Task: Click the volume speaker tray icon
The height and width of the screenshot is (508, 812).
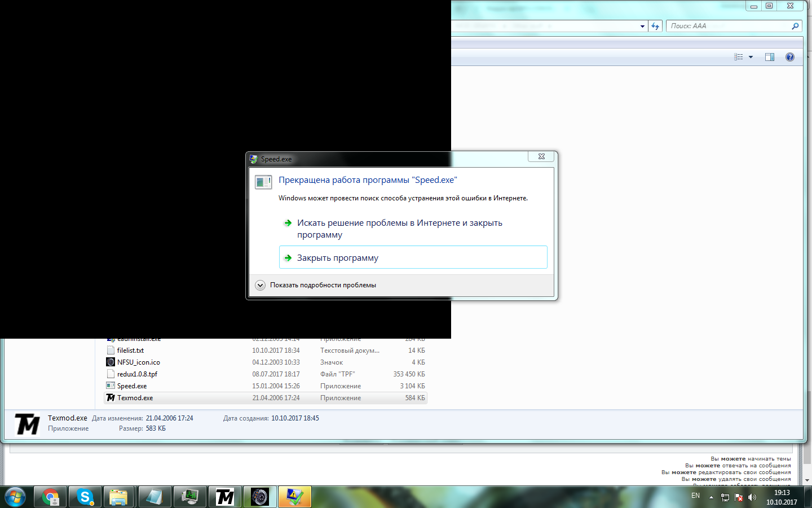Action: tap(752, 497)
